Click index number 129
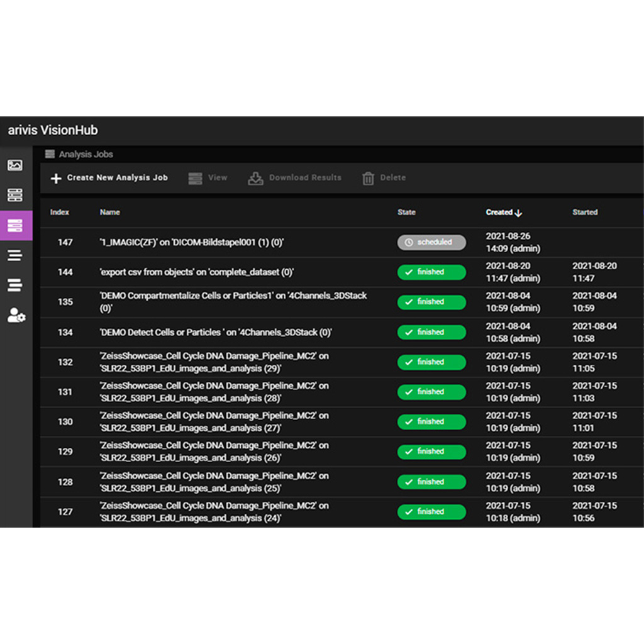 point(65,452)
